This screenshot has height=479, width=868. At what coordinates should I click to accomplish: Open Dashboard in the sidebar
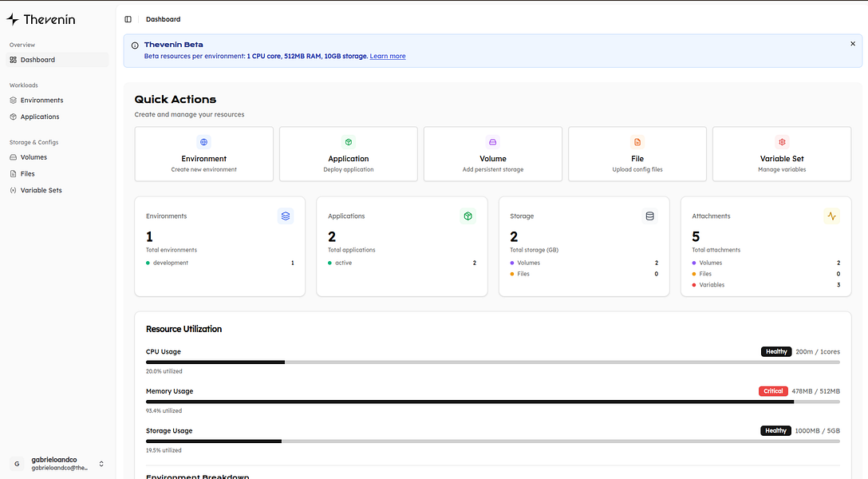[x=57, y=60]
